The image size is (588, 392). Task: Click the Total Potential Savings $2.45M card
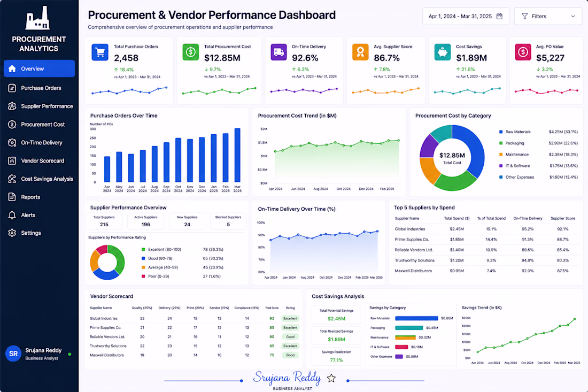(336, 315)
